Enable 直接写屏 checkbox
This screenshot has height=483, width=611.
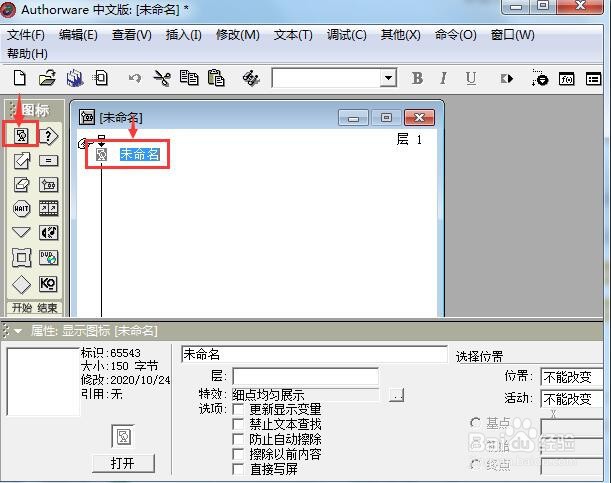(238, 469)
